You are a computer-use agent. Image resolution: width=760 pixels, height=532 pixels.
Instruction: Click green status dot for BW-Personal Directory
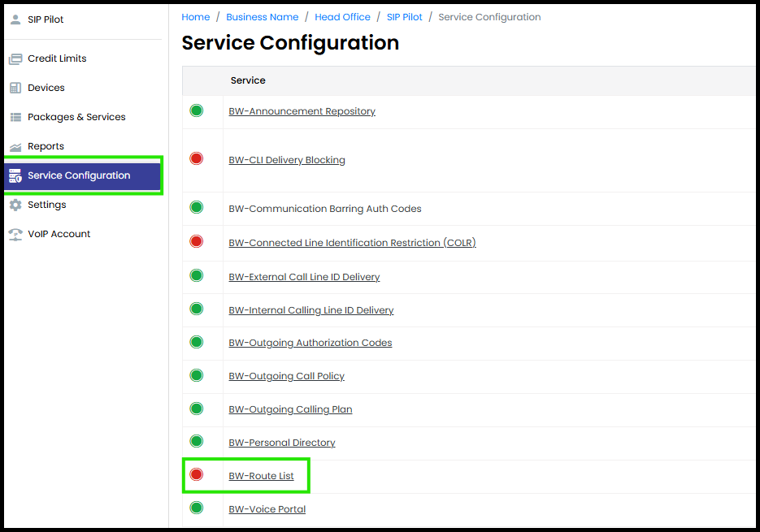coord(197,441)
